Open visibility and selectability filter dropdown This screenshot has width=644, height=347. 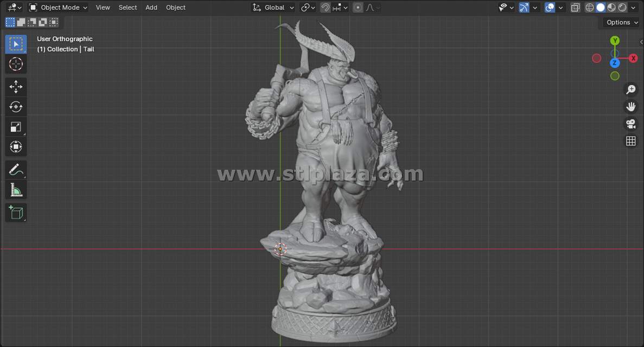506,8
